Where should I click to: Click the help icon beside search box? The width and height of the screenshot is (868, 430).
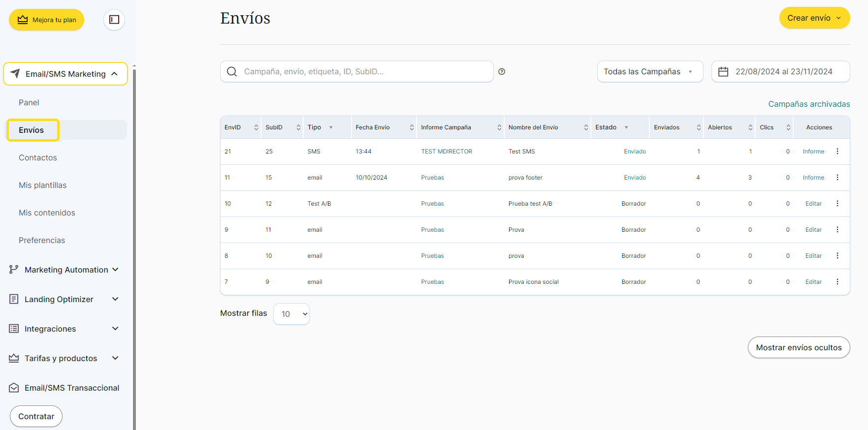[502, 72]
